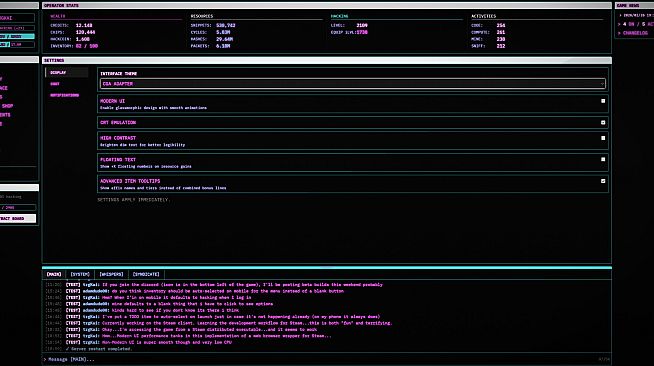Click the Hacking stats section heading
This screenshot has height=366, width=654.
click(340, 16)
